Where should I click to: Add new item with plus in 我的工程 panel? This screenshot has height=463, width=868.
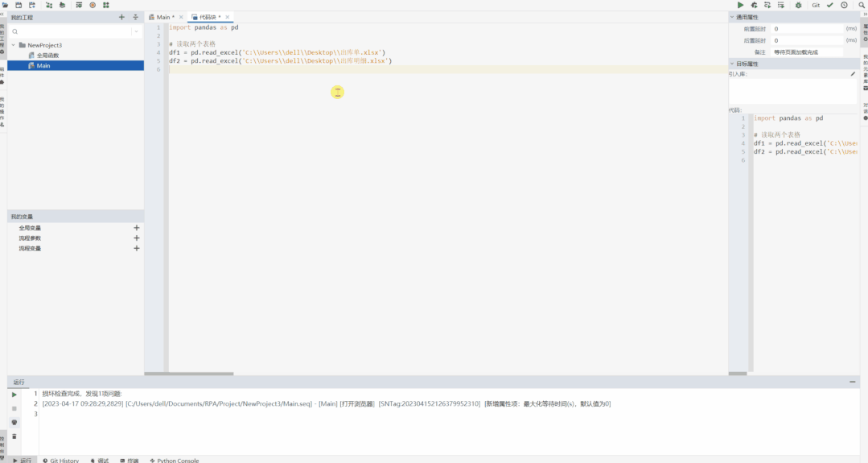point(121,17)
